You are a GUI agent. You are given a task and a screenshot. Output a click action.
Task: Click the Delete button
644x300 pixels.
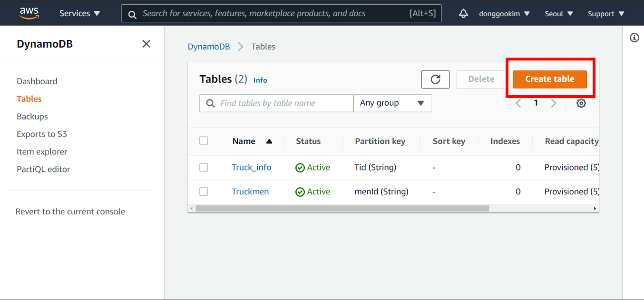[x=481, y=79]
